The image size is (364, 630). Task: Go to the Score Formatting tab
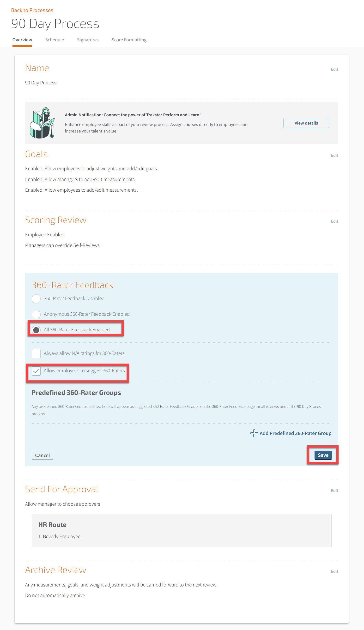point(129,40)
